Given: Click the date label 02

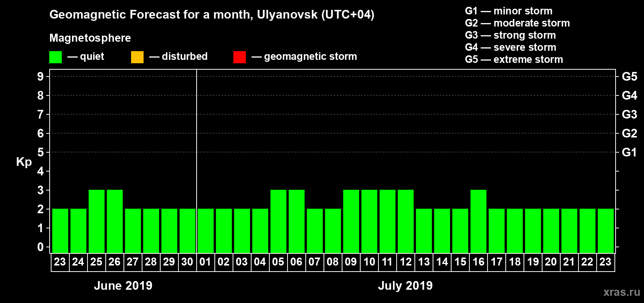Looking at the screenshot, I should pos(224,262).
